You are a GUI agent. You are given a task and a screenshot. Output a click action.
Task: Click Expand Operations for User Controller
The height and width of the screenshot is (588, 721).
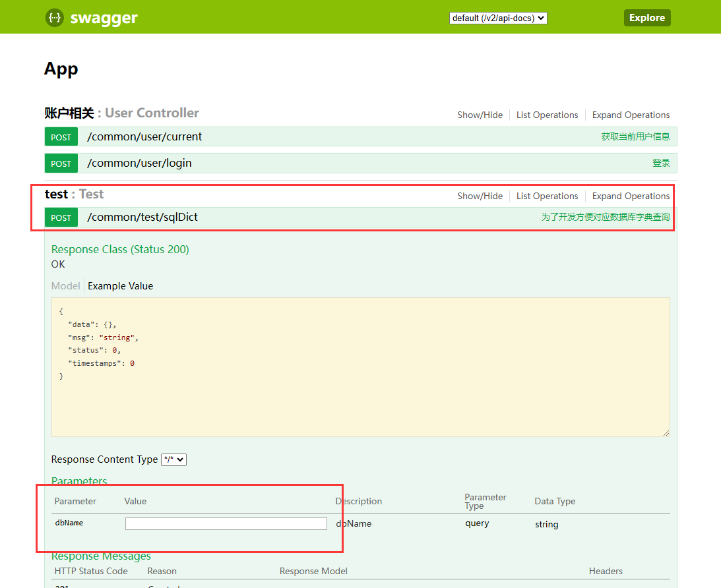click(x=631, y=115)
